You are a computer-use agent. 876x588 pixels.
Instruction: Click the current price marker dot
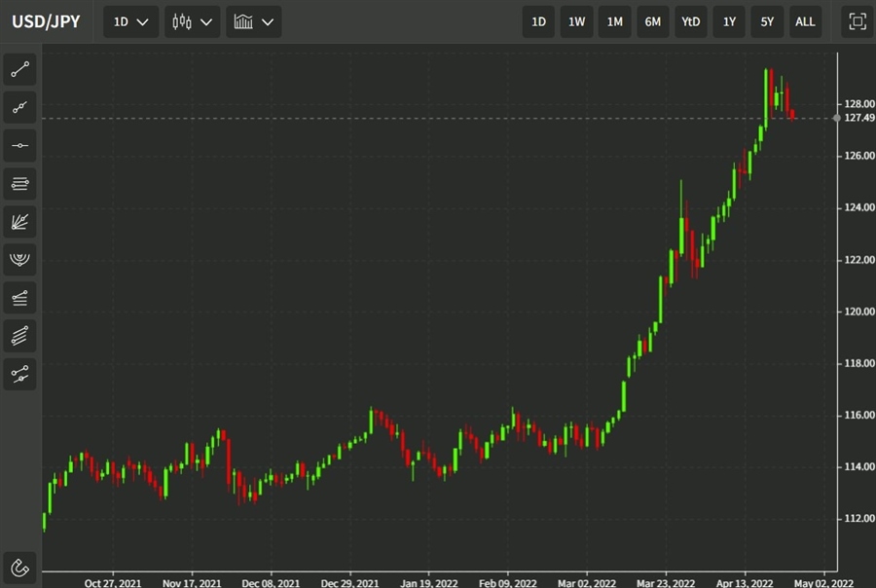[836, 118]
